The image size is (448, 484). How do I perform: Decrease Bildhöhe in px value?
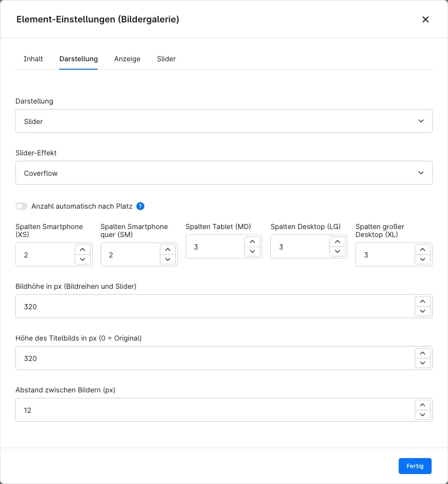click(423, 311)
